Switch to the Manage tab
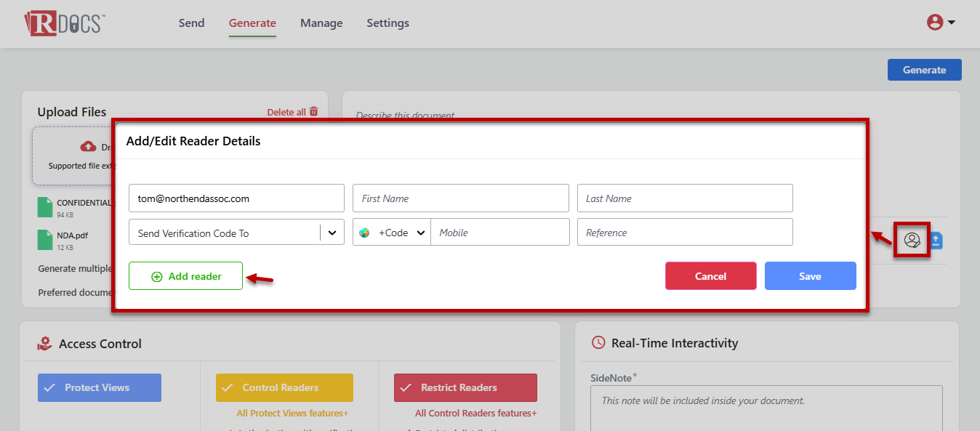 [321, 23]
